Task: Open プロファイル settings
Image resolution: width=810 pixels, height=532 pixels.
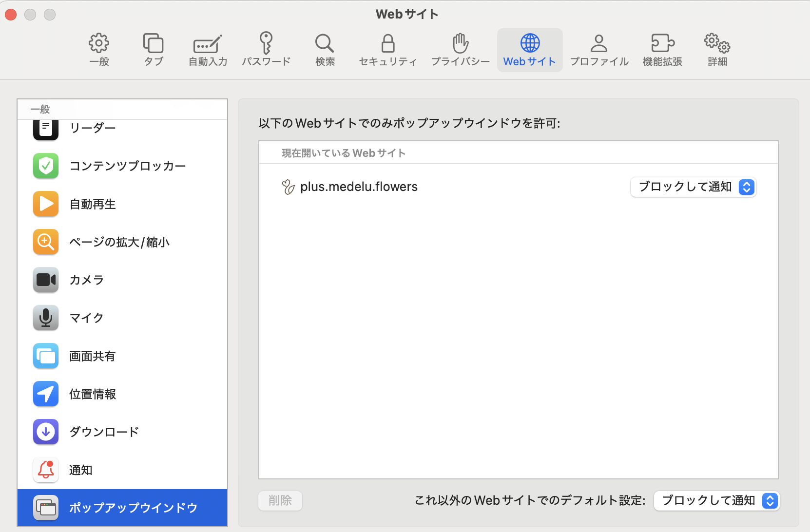Action: [599, 49]
